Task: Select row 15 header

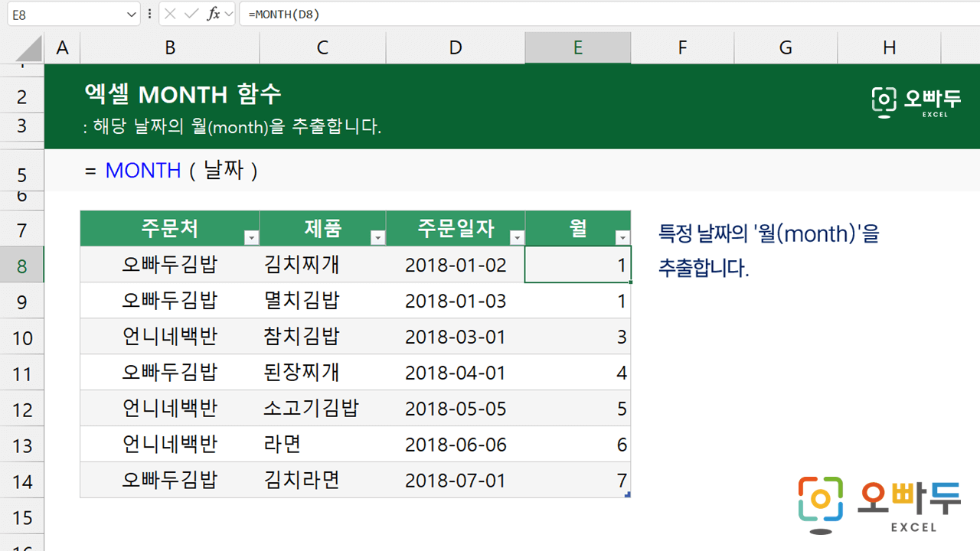Action: (x=21, y=517)
